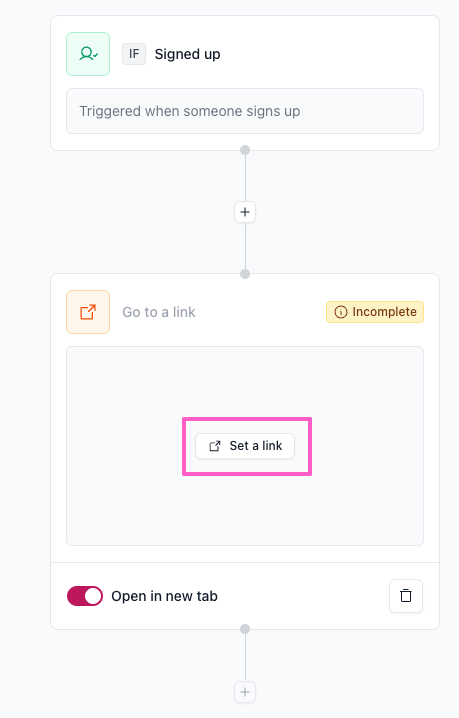
Task: Click the external-link icon inside Set a link
Action: [x=215, y=446]
